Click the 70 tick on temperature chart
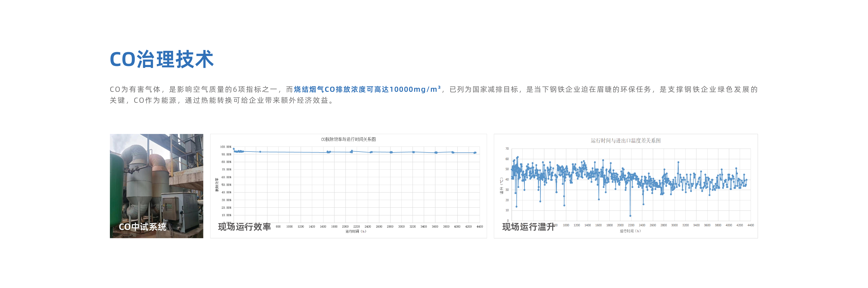The image size is (868, 288). pos(507,149)
